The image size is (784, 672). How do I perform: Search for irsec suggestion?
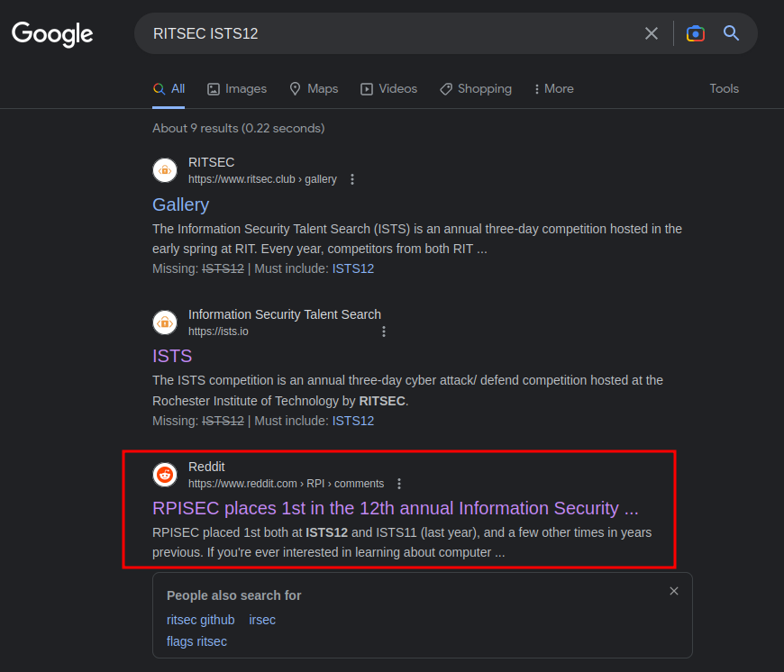tap(262, 620)
